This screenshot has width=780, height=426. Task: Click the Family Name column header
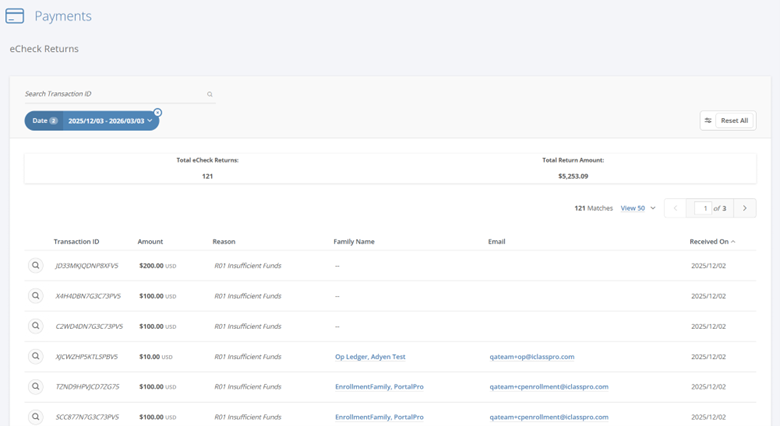coord(354,242)
